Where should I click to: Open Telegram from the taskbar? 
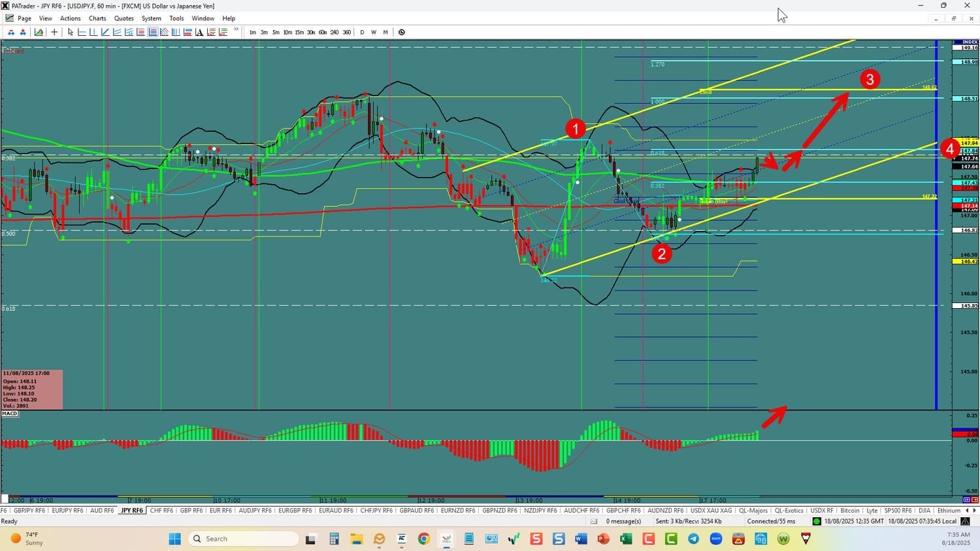[x=693, y=539]
